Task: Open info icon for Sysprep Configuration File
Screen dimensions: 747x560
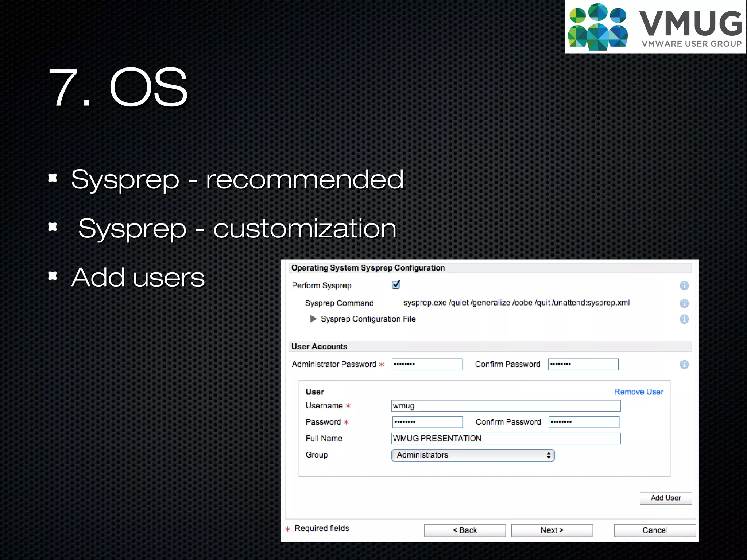Action: pyautogui.click(x=684, y=319)
